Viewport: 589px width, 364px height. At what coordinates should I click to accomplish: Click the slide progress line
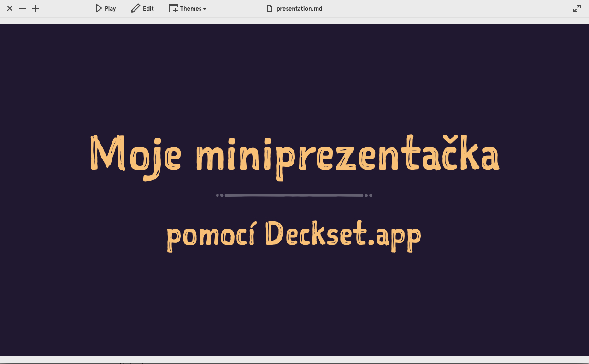tap(294, 195)
